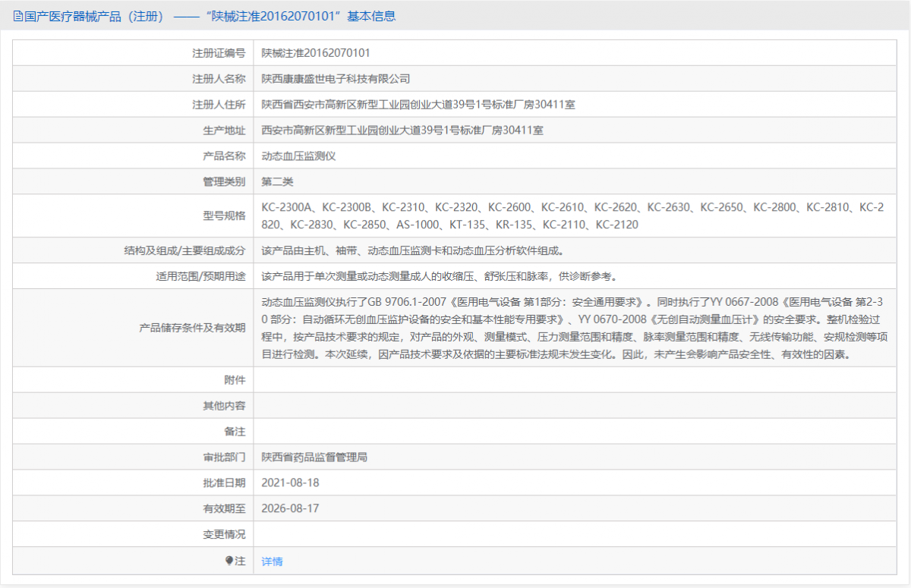The image size is (911, 588).
Task: Click the document icon beside the page title
Action: [x=17, y=16]
